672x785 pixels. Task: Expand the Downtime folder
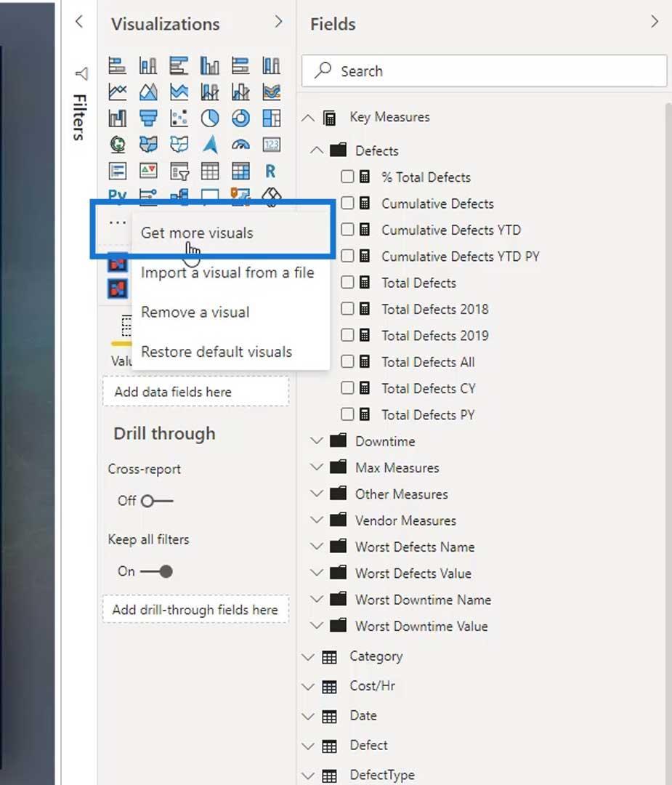coord(317,440)
